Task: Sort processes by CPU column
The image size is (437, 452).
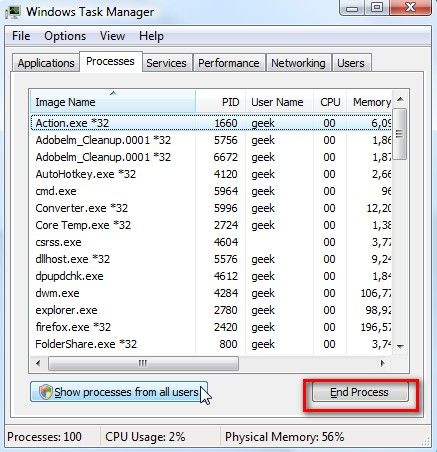Action: point(330,102)
